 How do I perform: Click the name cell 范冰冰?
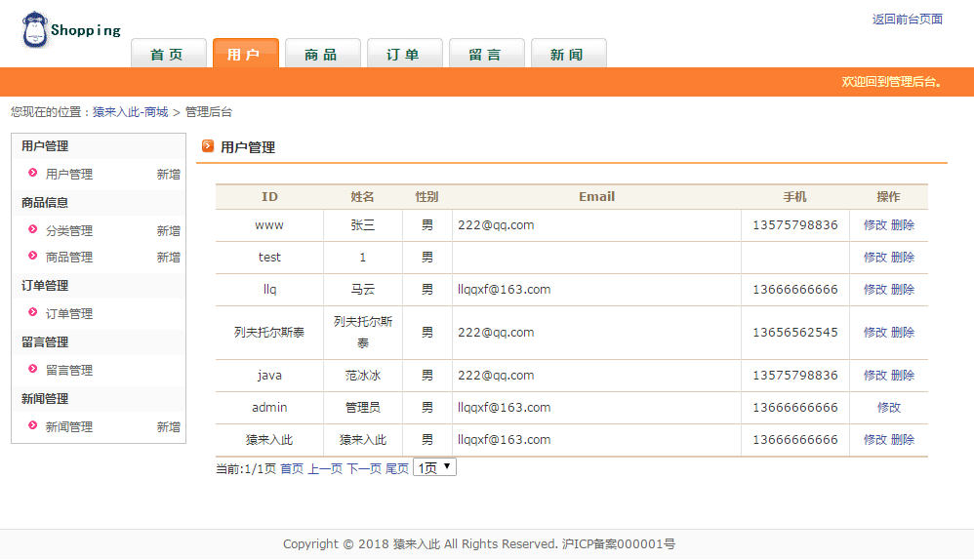click(x=363, y=375)
